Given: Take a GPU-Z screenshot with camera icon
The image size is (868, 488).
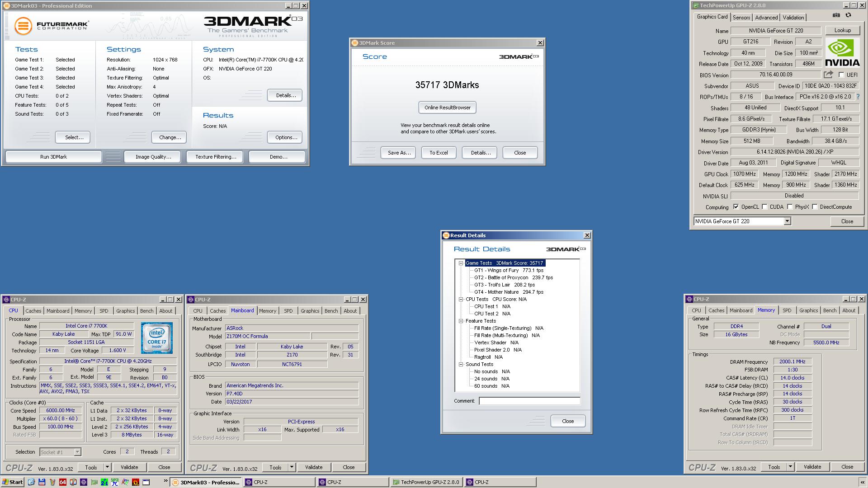Looking at the screenshot, I should (836, 15).
